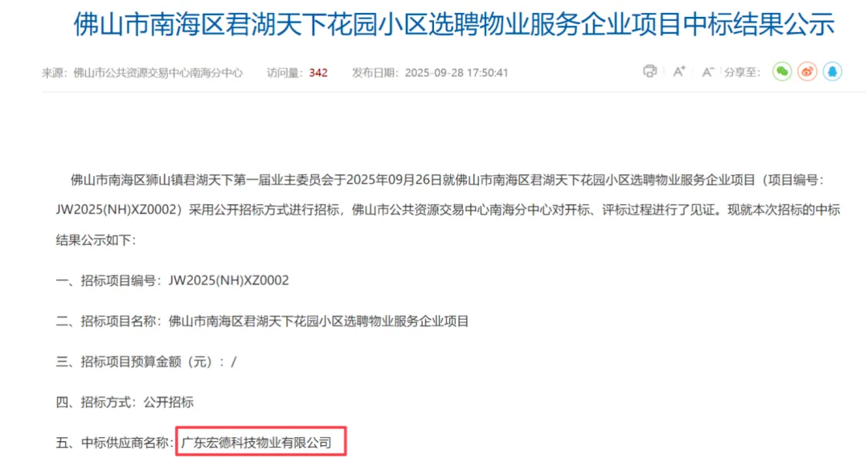This screenshot has width=868, height=462.
Task: Click the visit count 342
Action: pyautogui.click(x=318, y=72)
